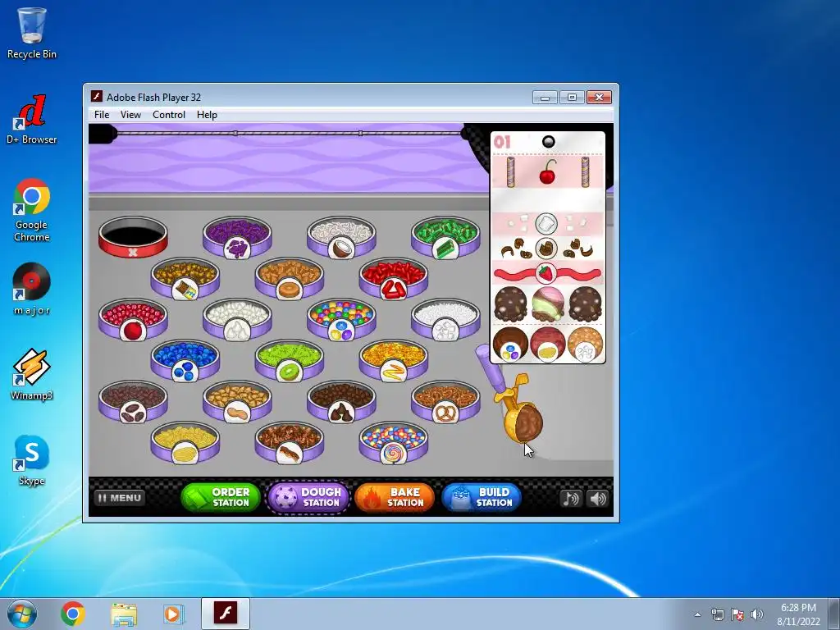The height and width of the screenshot is (630, 840).
Task: Pick the chocolate chips bowl
Action: click(x=341, y=401)
